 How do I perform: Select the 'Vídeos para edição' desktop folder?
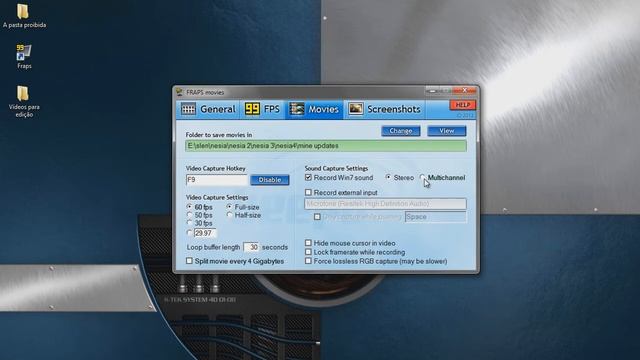click(24, 101)
